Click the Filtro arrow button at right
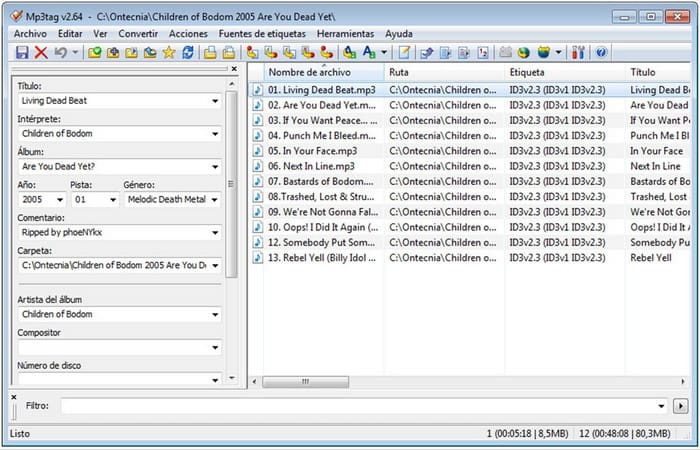Image resolution: width=700 pixels, height=450 pixels. 680,406
